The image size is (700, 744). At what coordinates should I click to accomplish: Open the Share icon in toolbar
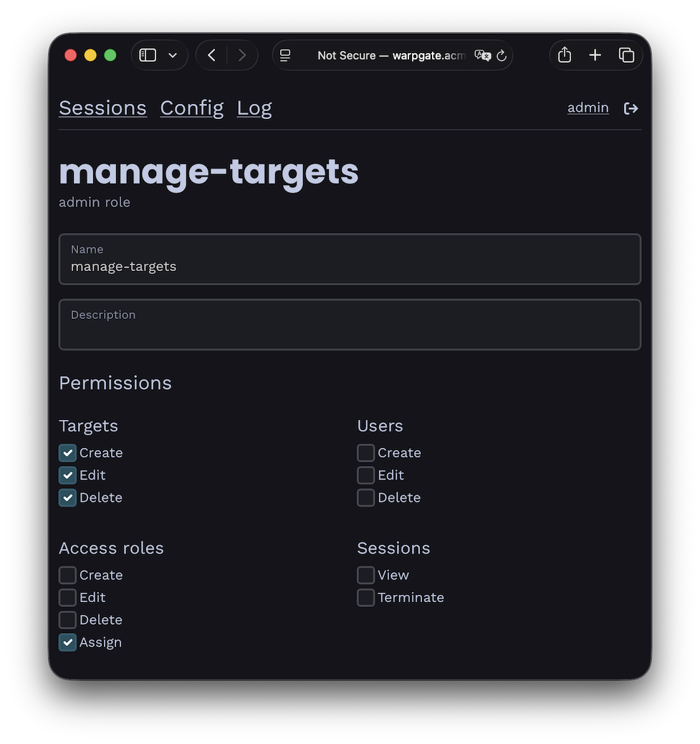pos(565,55)
